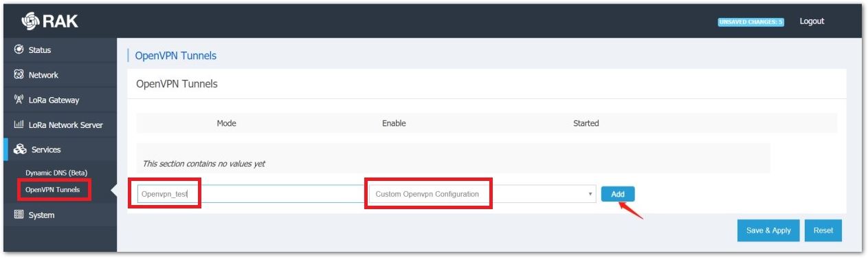Image resolution: width=868 pixels, height=258 pixels.
Task: Click the Network sidebar icon
Action: [x=19, y=75]
